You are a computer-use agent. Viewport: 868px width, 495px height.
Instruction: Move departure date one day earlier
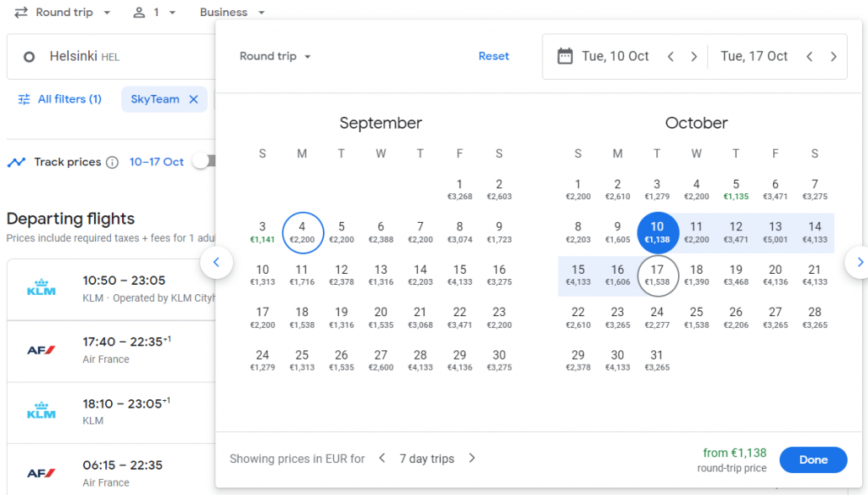pyautogui.click(x=670, y=57)
